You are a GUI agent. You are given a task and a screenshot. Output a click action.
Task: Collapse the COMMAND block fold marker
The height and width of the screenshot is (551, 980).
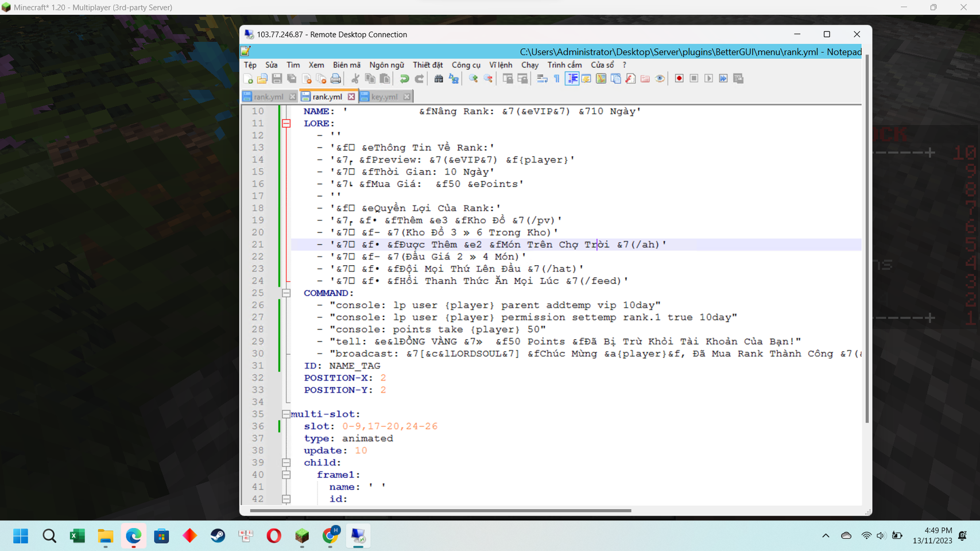point(286,293)
